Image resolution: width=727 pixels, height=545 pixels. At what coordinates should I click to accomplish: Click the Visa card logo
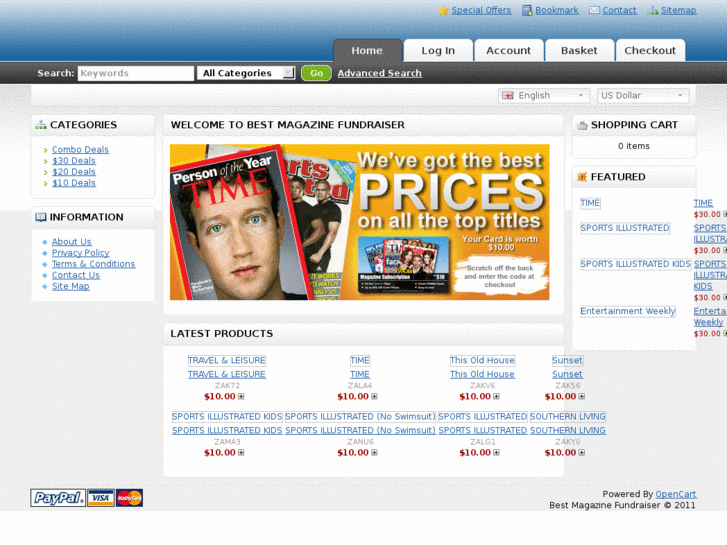101,498
